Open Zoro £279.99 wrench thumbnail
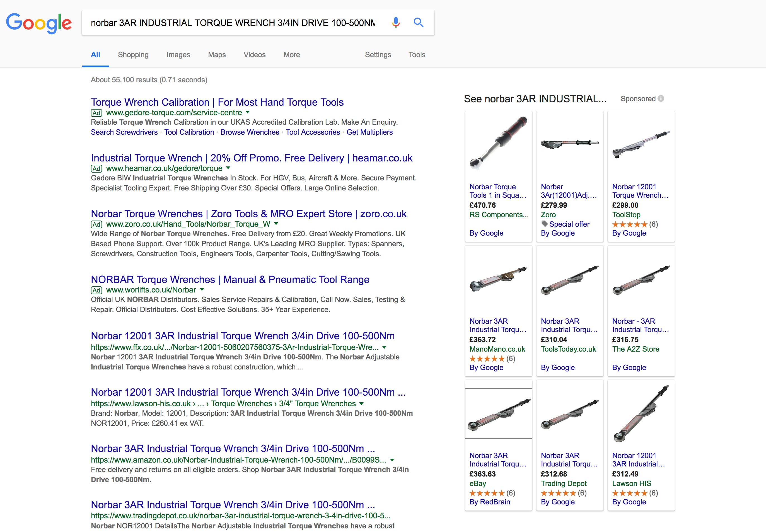Screen dimensions: 766x532 (570, 144)
